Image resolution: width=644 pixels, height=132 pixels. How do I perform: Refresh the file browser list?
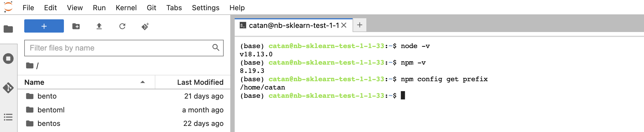(122, 26)
